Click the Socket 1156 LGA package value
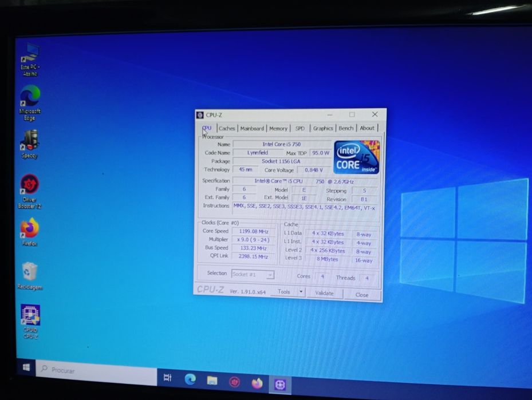 [x=281, y=161]
